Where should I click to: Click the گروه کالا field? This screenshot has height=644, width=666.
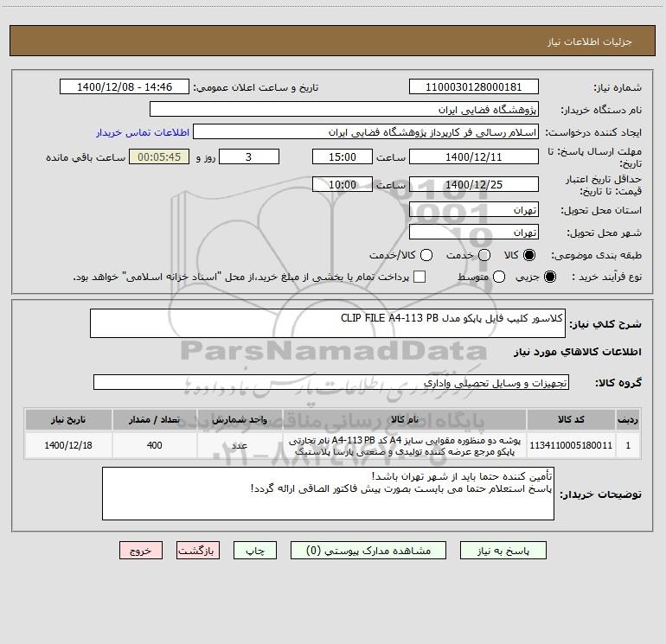[x=331, y=382]
